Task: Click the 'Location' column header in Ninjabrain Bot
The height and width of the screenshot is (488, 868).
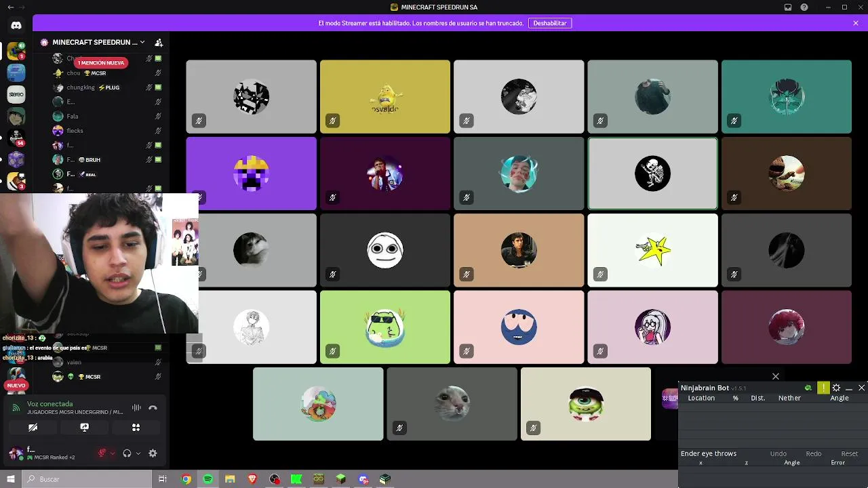Action: tap(701, 398)
